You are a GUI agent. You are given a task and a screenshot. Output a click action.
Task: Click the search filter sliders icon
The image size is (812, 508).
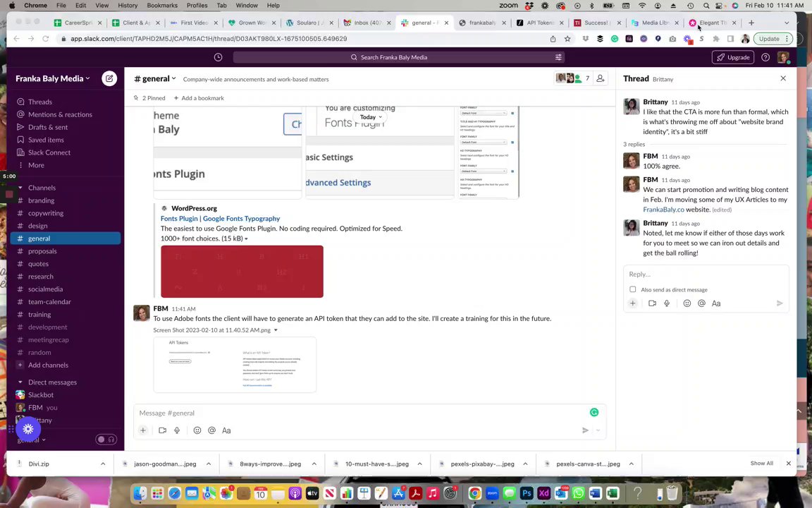tap(558, 58)
